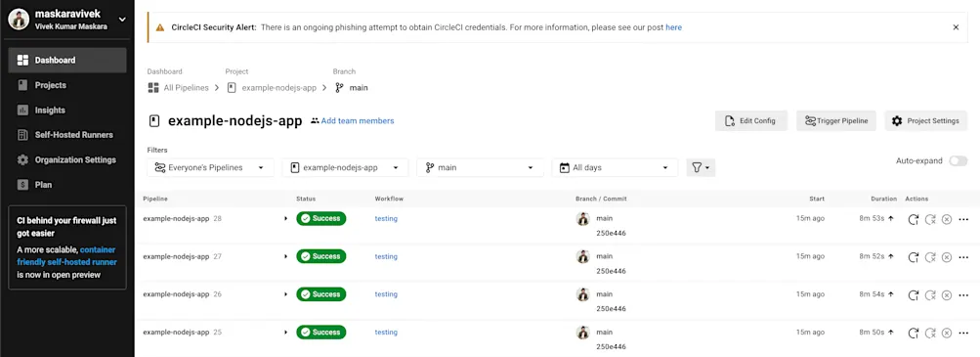Cancel workflow icon for pipeline 26
Screen dimensions: 980x357
tap(946, 295)
